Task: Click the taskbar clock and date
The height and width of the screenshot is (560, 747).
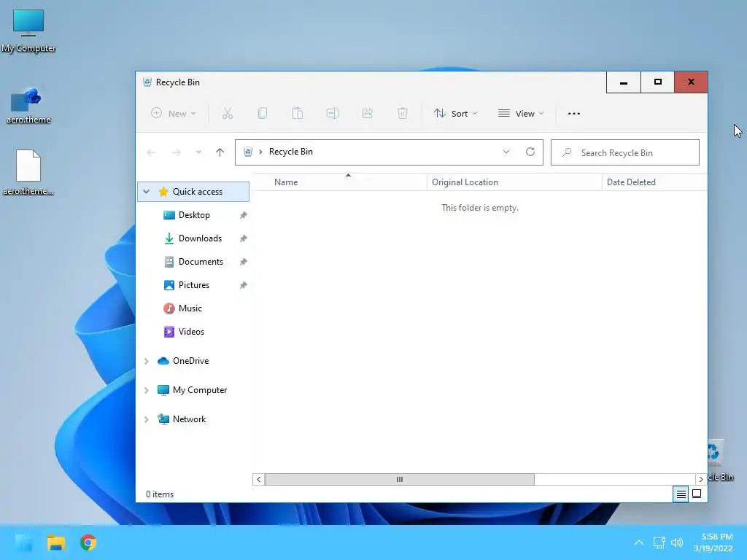Action: [x=713, y=542]
